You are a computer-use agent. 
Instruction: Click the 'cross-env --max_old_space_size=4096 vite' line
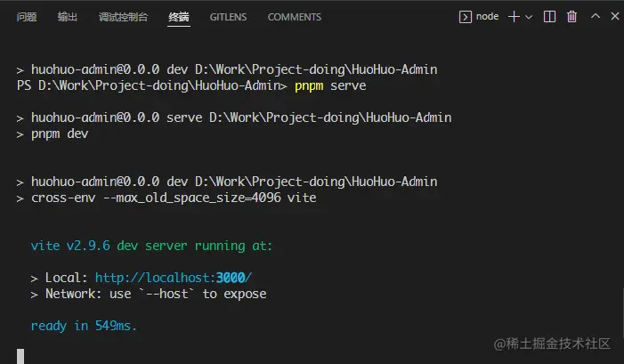click(x=166, y=198)
